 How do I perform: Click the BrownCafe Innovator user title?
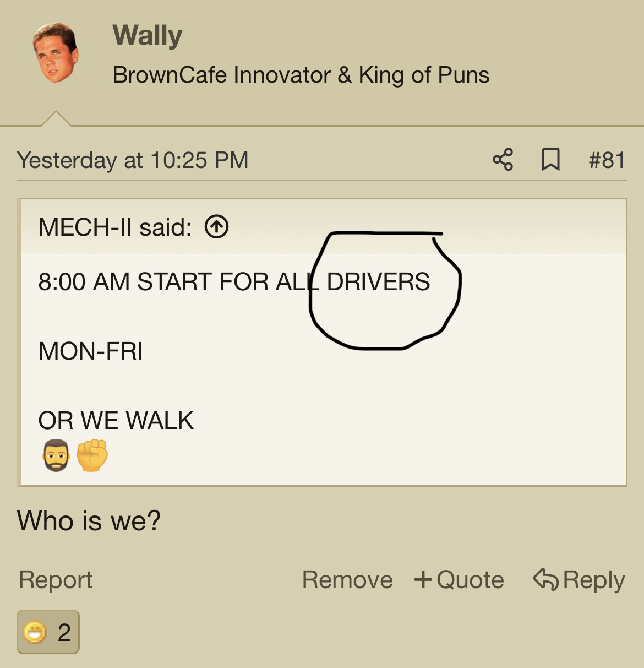point(301,75)
